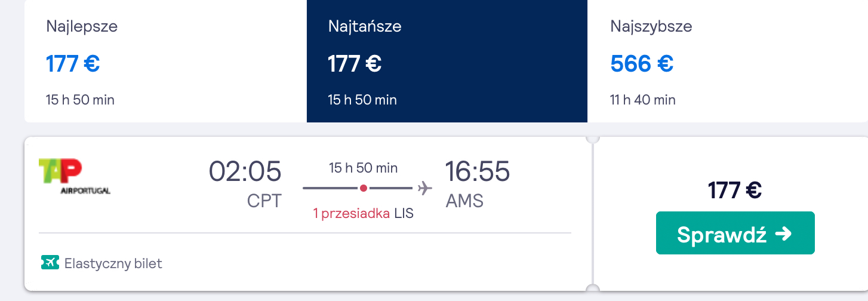This screenshot has width=868, height=301.
Task: Click the airplane icon on the route line
Action: click(x=424, y=188)
